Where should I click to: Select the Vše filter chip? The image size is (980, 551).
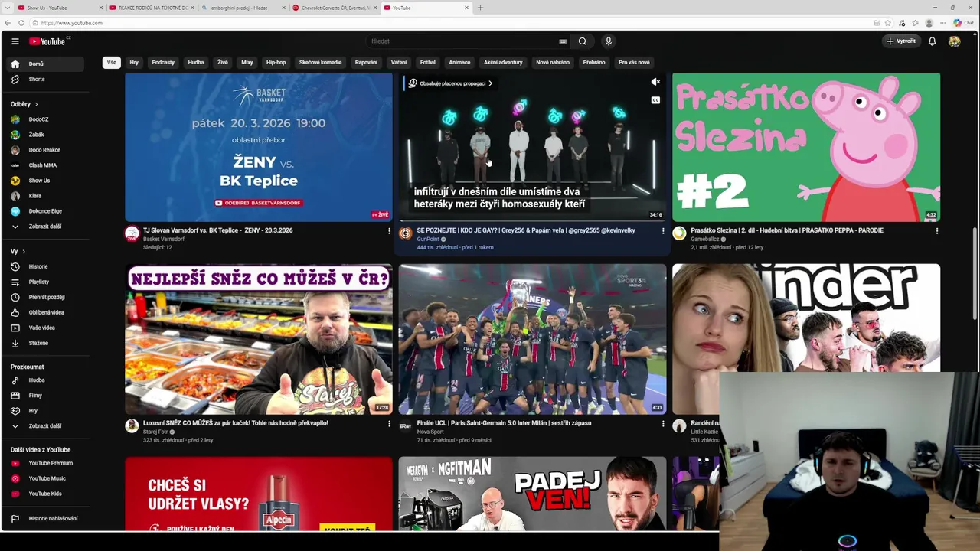[x=112, y=63]
